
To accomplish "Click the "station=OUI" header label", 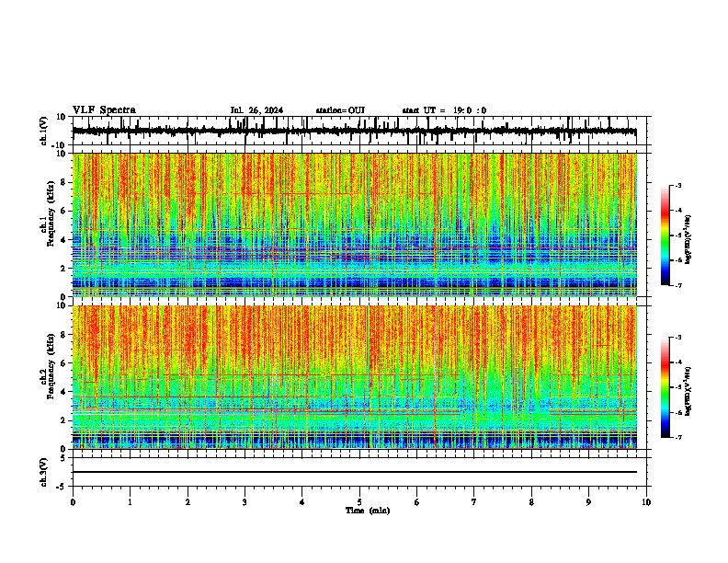I will [x=340, y=110].
